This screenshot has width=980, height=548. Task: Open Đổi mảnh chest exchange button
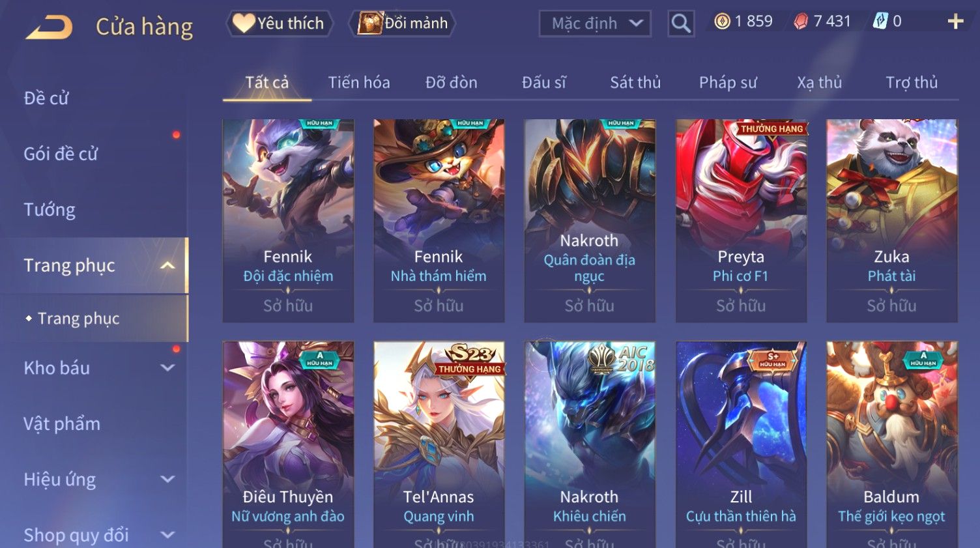pos(403,23)
